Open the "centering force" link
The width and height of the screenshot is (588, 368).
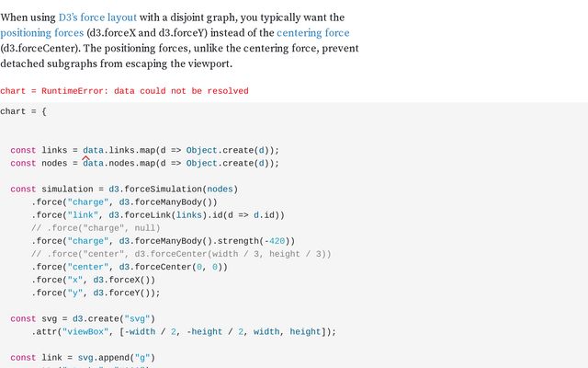point(315,33)
